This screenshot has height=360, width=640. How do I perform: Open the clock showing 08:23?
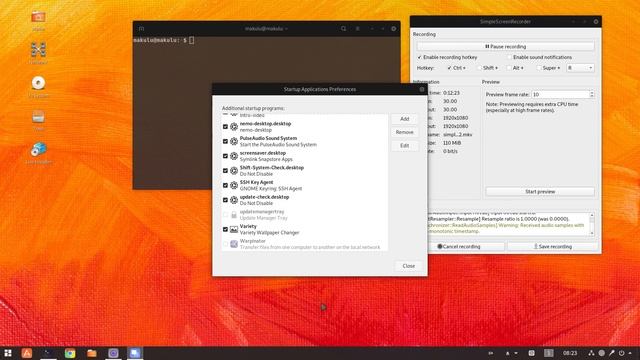[x=570, y=353]
